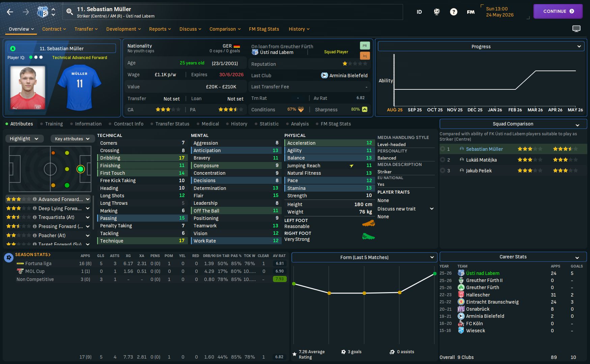Click the green right foot boot icon

(368, 236)
